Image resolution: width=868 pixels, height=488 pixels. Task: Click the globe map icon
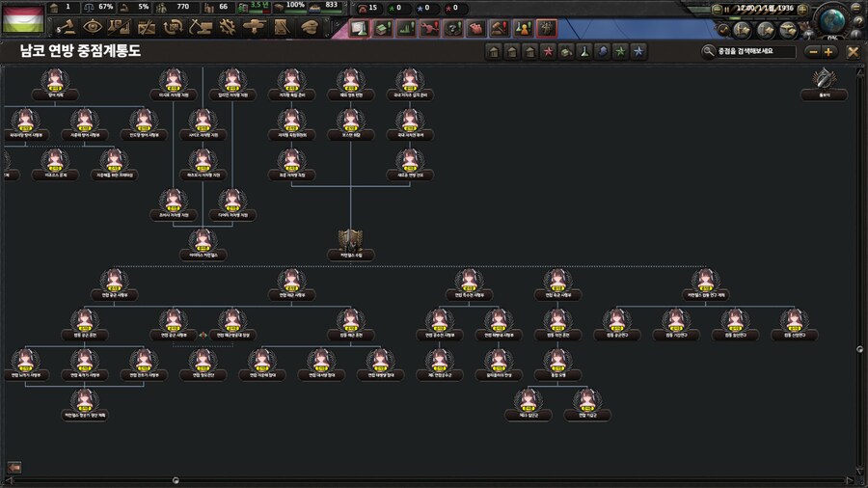(x=829, y=17)
